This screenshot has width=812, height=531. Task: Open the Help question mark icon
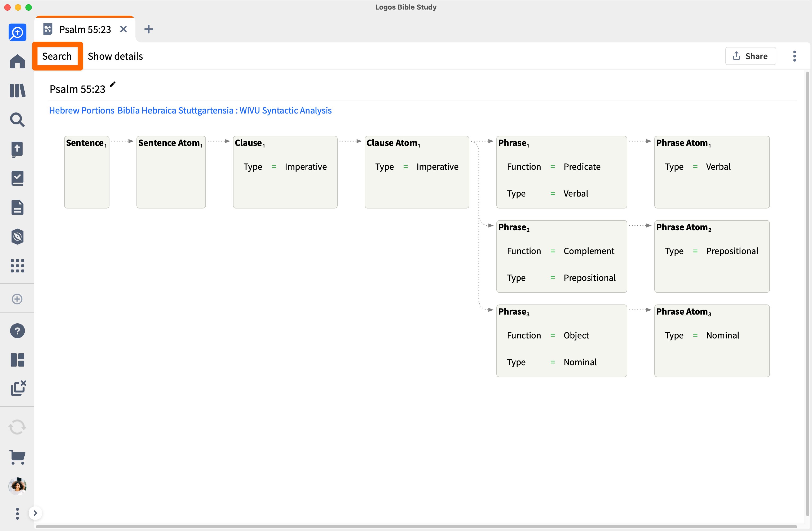17,331
